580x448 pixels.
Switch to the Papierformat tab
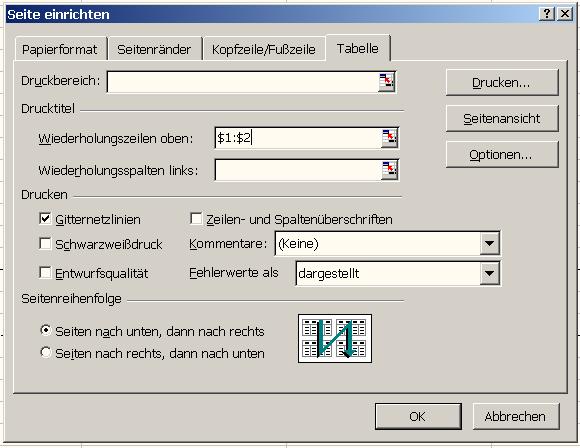(x=60, y=50)
